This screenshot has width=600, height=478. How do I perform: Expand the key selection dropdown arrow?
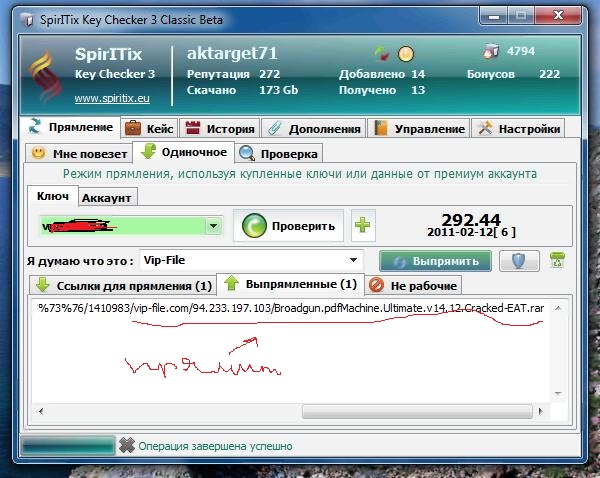[x=214, y=226]
